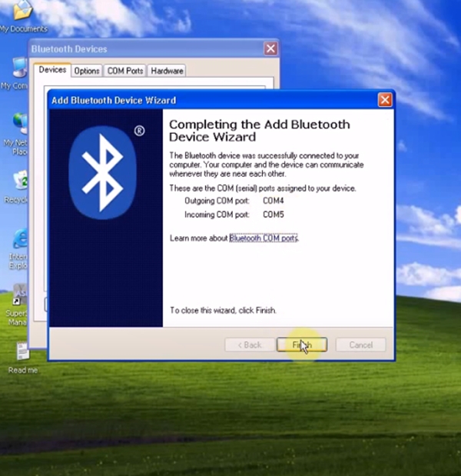The image size is (461, 476).
Task: Open the Bluetooth COM ports help link
Action: coord(264,238)
